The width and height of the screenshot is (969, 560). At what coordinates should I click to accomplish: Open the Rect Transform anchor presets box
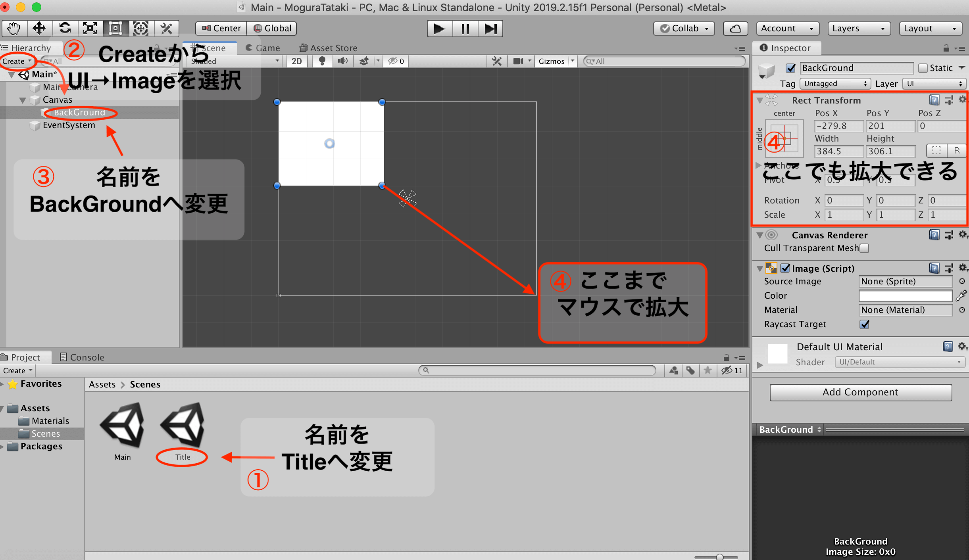coord(784,138)
